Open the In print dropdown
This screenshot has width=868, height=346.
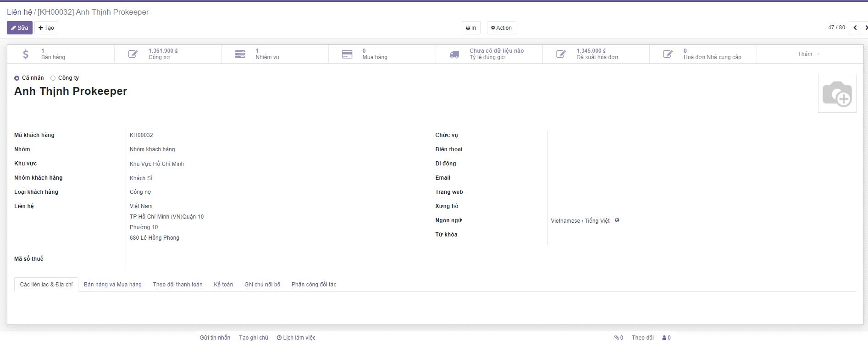point(471,28)
